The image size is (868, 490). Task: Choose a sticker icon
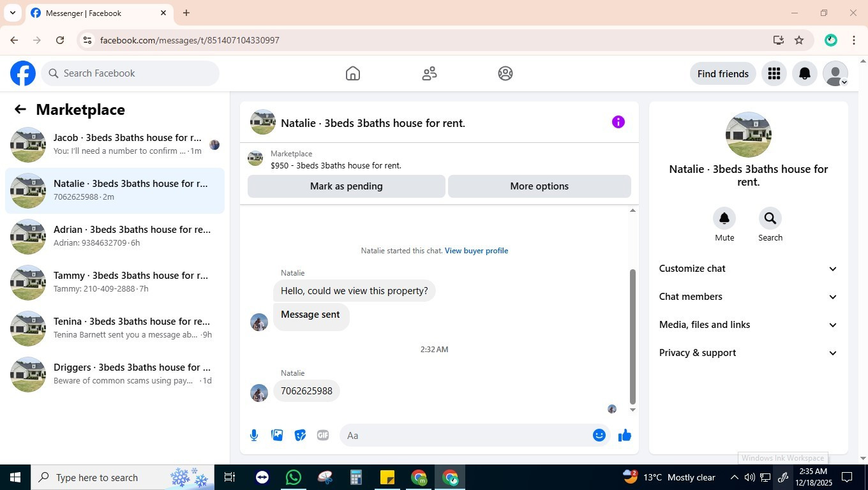300,435
